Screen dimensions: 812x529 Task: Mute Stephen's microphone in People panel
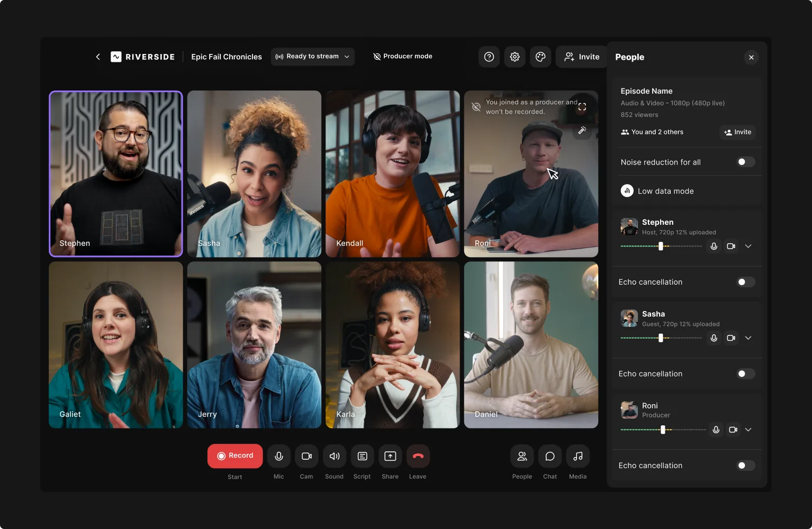pyautogui.click(x=714, y=246)
